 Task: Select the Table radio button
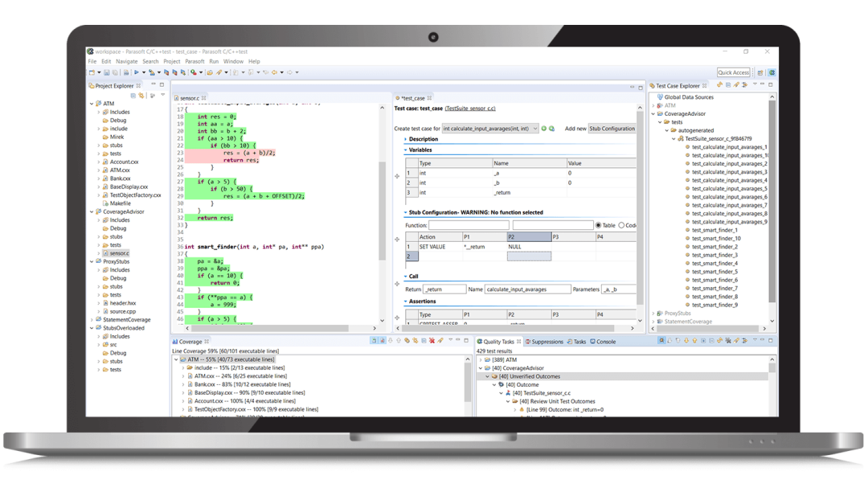coord(599,225)
